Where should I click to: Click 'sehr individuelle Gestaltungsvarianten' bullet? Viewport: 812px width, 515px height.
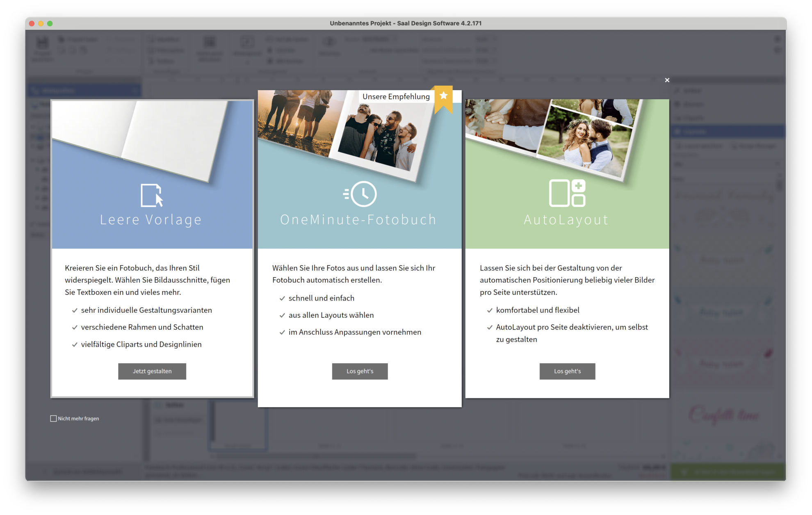pyautogui.click(x=146, y=310)
